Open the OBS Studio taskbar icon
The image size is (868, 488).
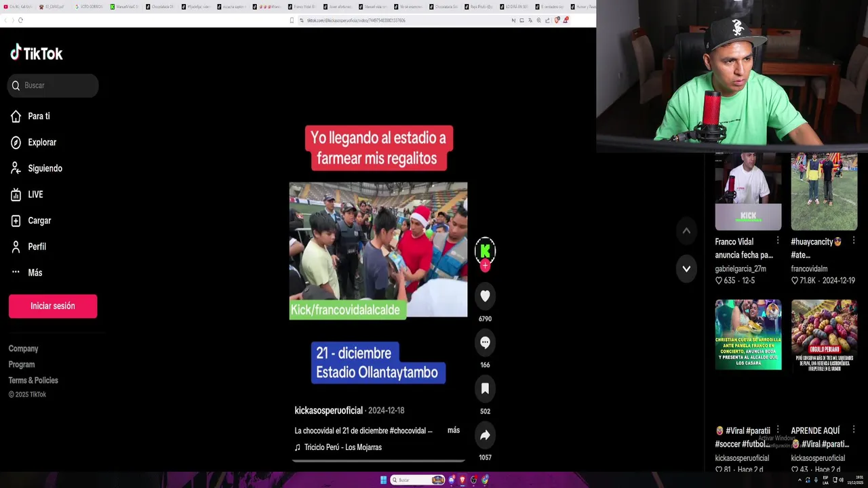473,480
